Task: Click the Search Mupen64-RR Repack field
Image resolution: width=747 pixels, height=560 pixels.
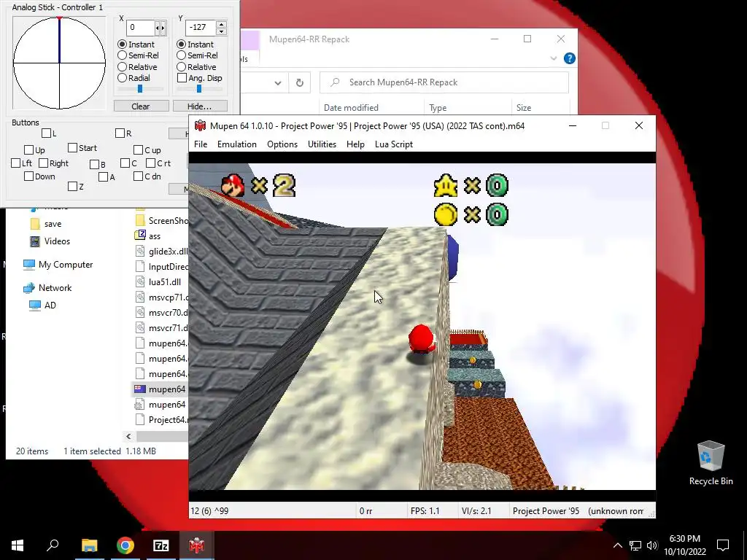Action: pos(444,82)
